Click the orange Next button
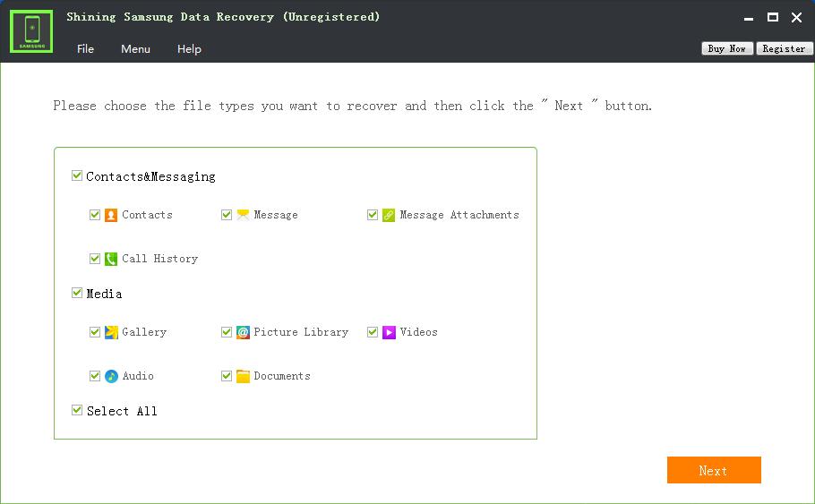This screenshot has width=815, height=504. click(713, 470)
